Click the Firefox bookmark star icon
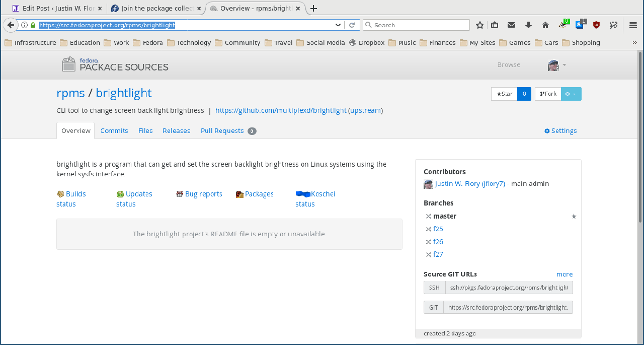Viewport: 644px width, 345px height. (x=480, y=25)
